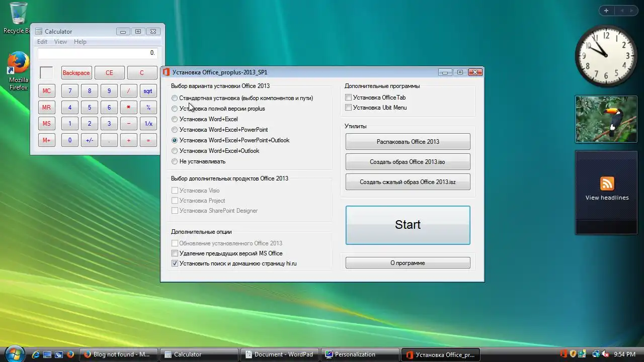Click Office icon in system tray

(563, 354)
